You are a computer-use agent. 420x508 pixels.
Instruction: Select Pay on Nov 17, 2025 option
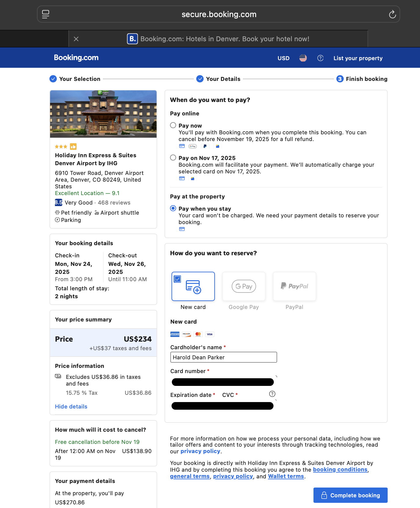point(173,158)
